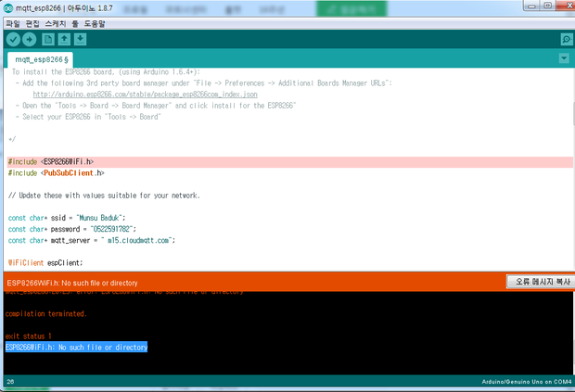Open the 파일 menu

click(12, 21)
